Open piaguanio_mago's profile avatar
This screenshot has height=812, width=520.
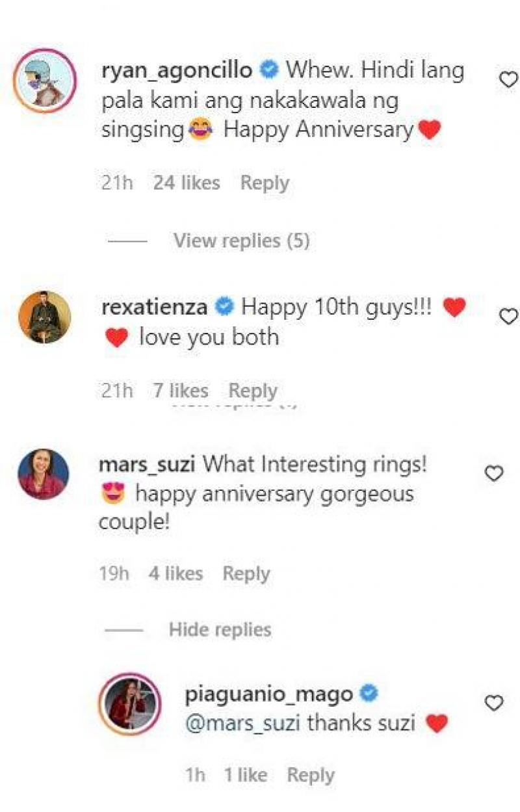click(x=129, y=704)
